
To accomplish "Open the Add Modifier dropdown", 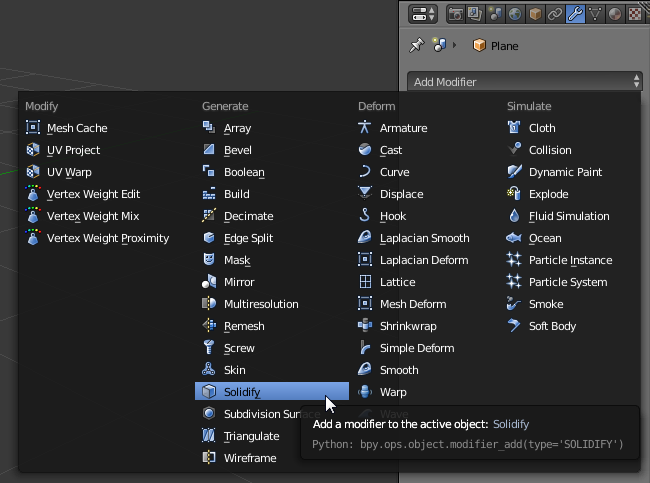I will coord(525,82).
